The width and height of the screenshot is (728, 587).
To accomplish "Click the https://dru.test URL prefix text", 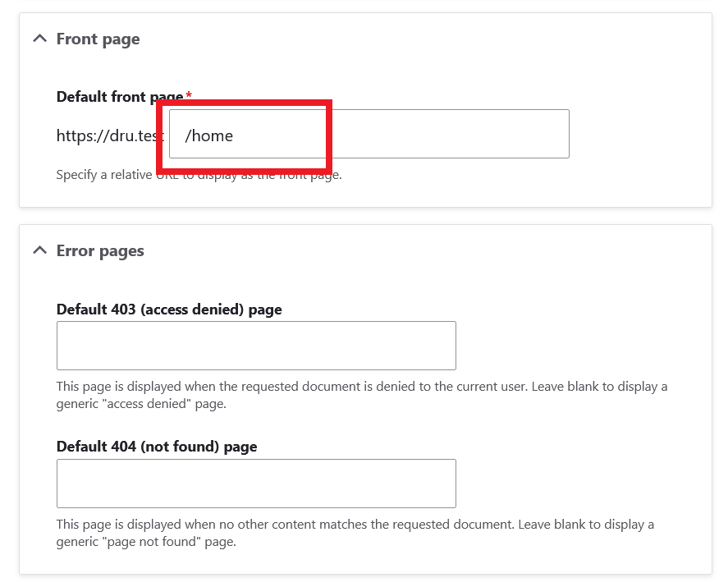I will click(x=109, y=135).
